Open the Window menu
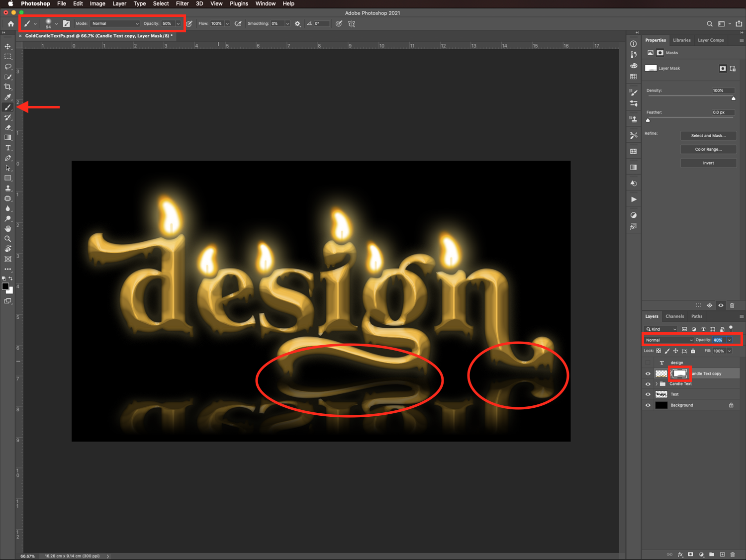Screen dimensions: 746x560 (x=266, y=3)
